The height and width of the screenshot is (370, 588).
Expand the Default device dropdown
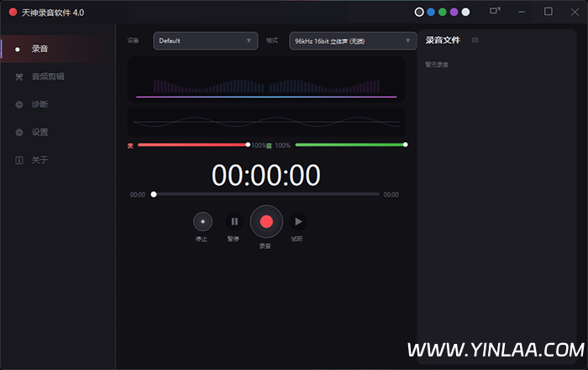pos(206,40)
